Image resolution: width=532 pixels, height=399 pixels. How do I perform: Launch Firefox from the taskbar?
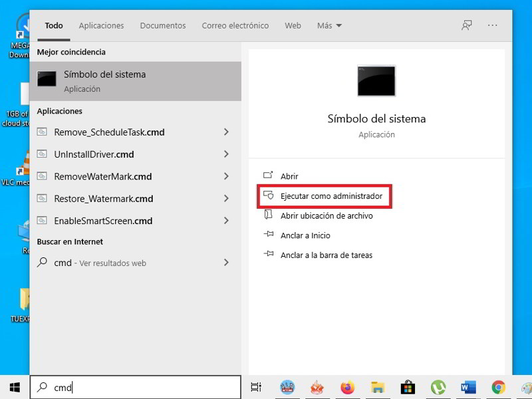[347, 387]
